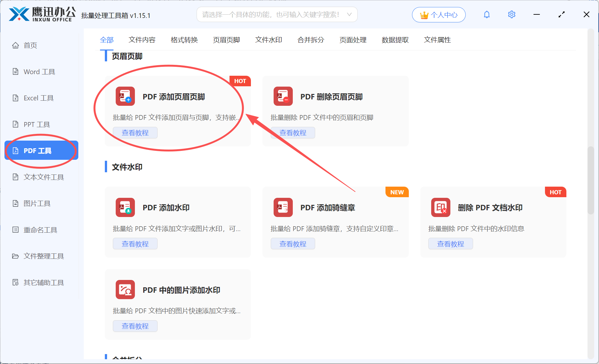Click the Excel 工具 sidebar icon

tap(15, 98)
